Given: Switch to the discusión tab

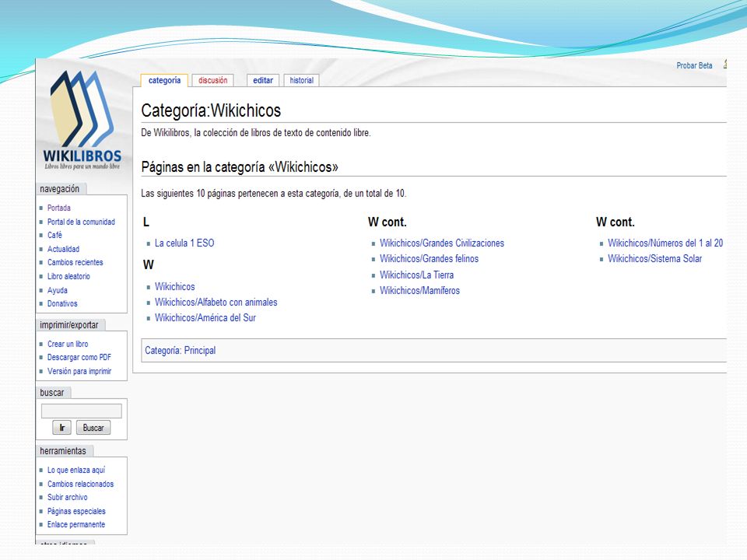Looking at the screenshot, I should coord(213,80).
